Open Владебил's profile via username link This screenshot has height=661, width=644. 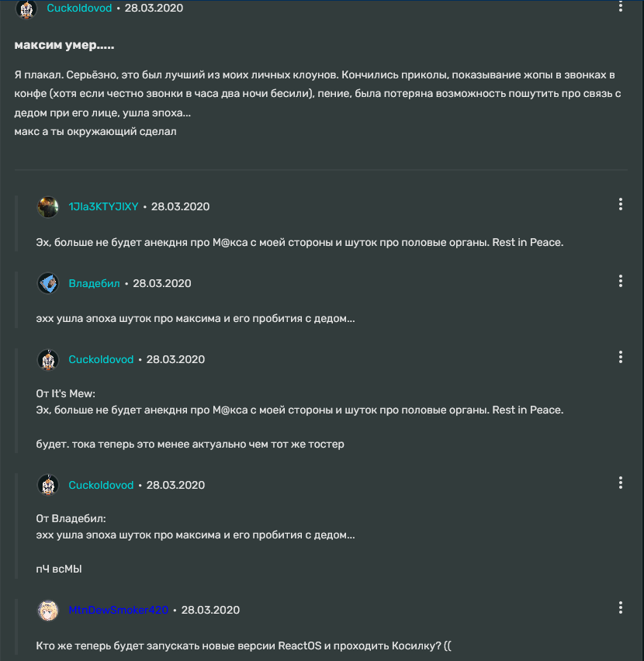pos(94,283)
